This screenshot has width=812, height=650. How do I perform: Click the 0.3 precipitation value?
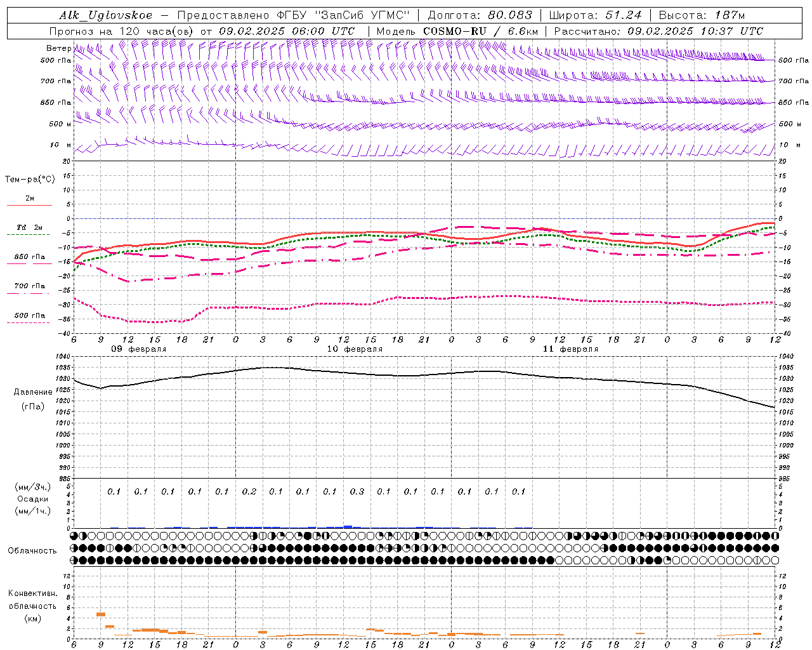357,491
